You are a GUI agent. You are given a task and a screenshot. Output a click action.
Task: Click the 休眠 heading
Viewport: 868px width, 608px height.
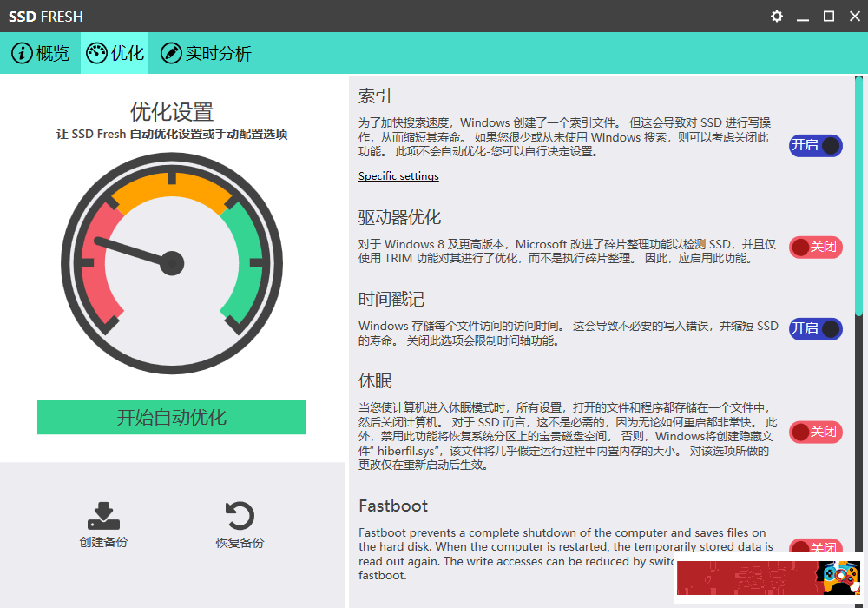point(375,380)
